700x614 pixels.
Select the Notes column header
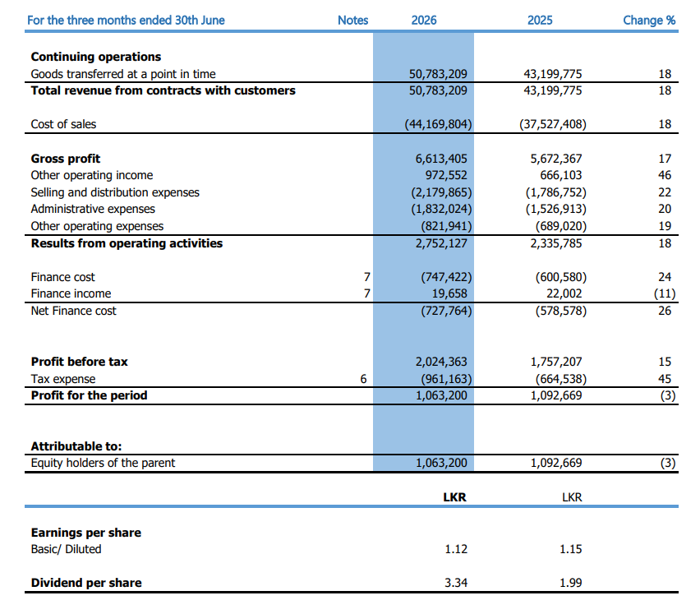click(x=352, y=21)
